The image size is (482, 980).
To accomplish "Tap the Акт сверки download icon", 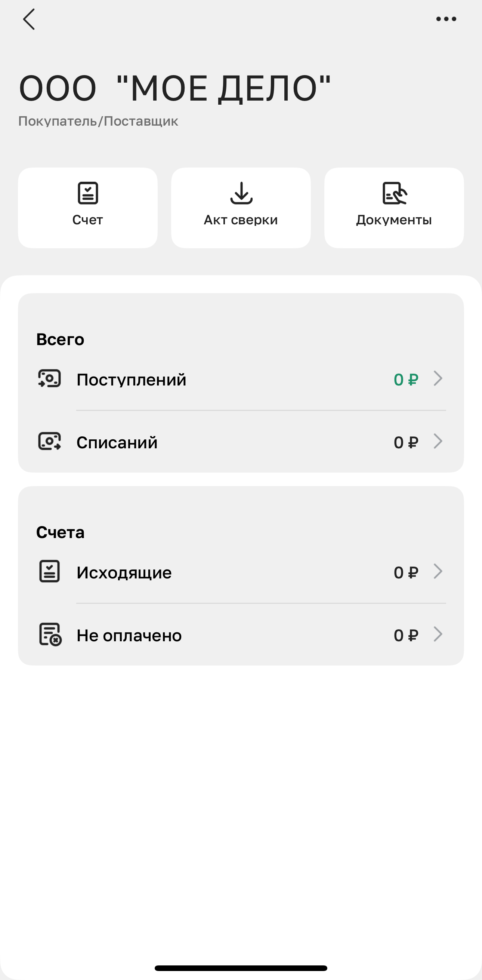I will pos(241,193).
